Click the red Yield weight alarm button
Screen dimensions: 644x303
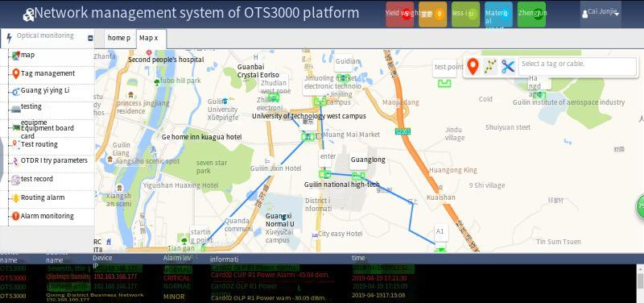[x=400, y=15]
